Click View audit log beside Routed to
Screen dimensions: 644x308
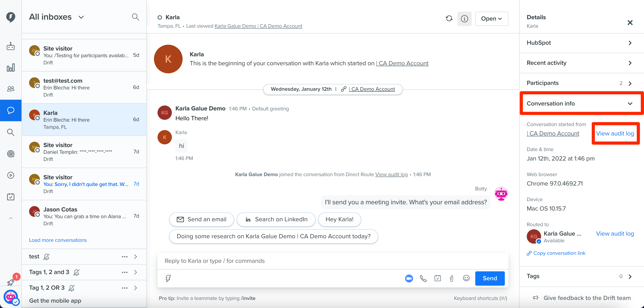click(x=615, y=234)
